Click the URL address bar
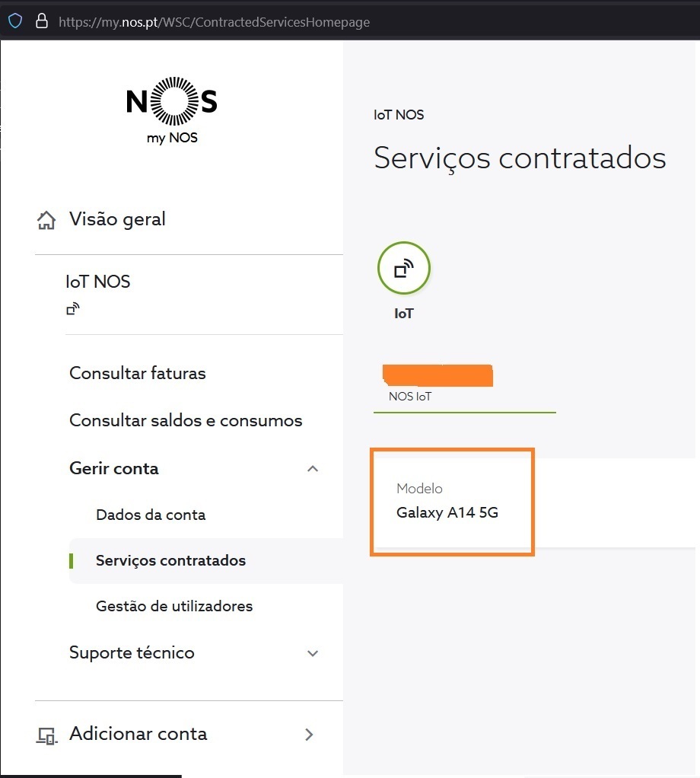Image resolution: width=700 pixels, height=778 pixels. click(x=214, y=22)
